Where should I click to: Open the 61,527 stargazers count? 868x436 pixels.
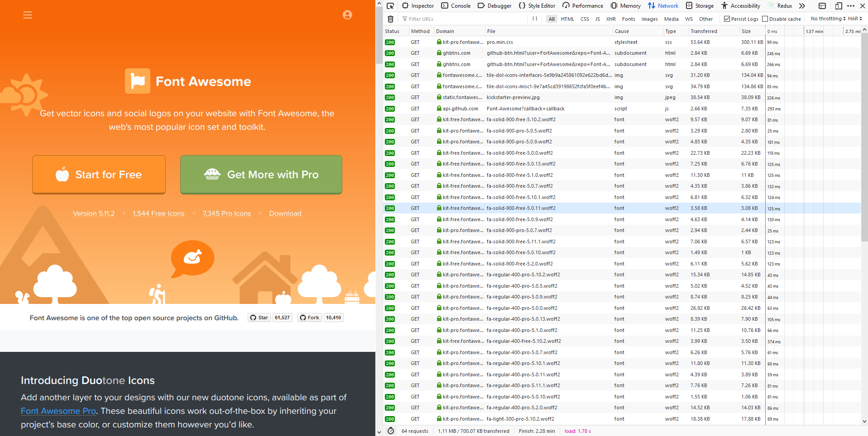(x=282, y=318)
